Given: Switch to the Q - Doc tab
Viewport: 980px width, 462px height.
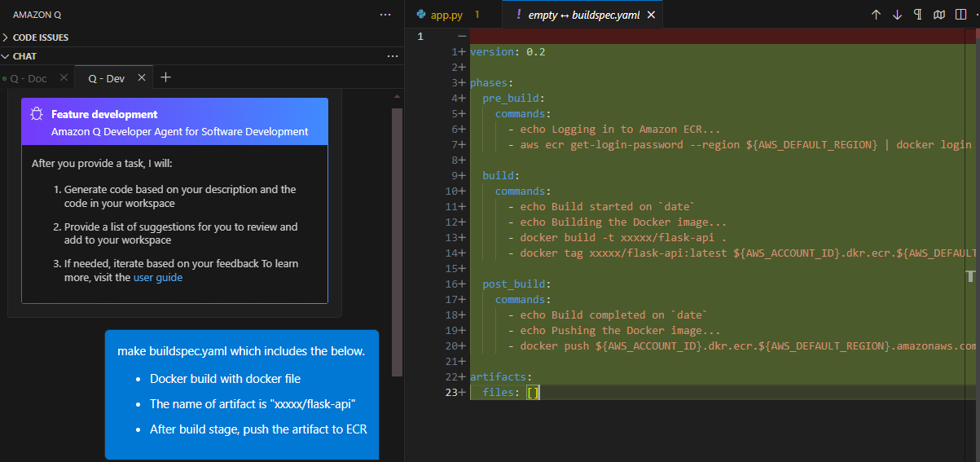Looking at the screenshot, I should [x=29, y=78].
